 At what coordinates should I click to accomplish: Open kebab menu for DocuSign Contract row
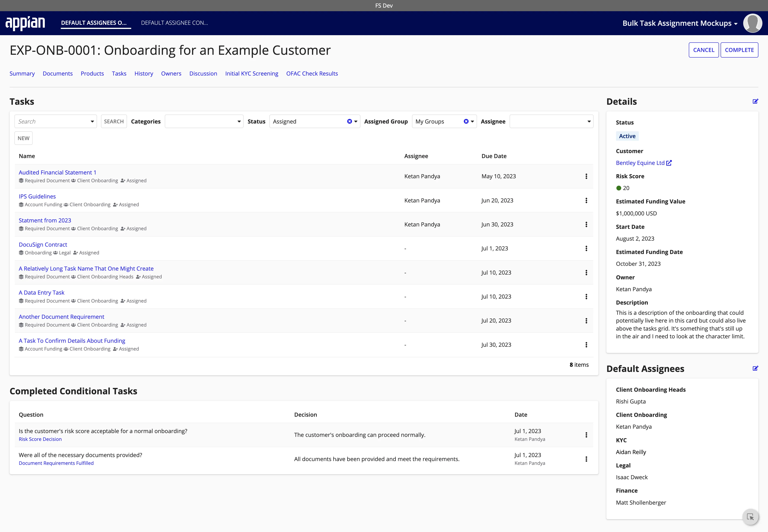click(x=587, y=248)
